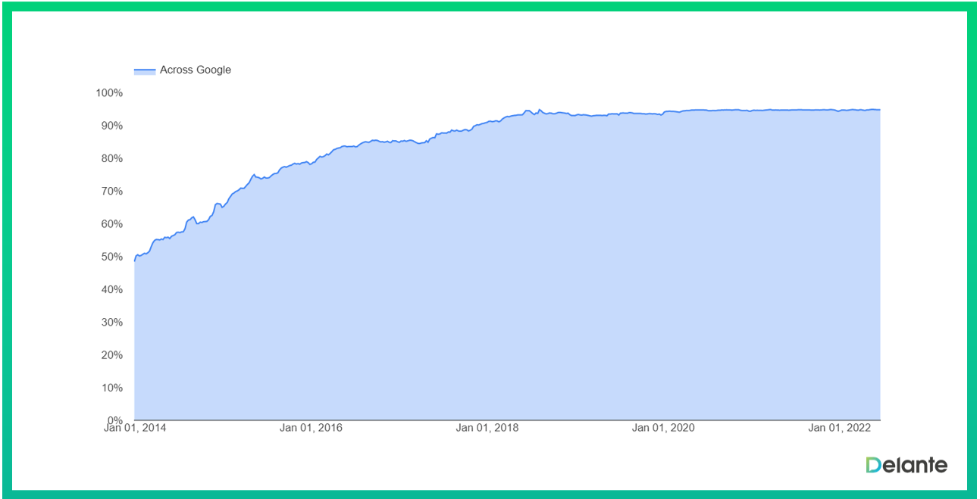Image resolution: width=980 pixels, height=499 pixels.
Task: Select the Jan 01, 2020 axis date
Action: pyautogui.click(x=663, y=428)
